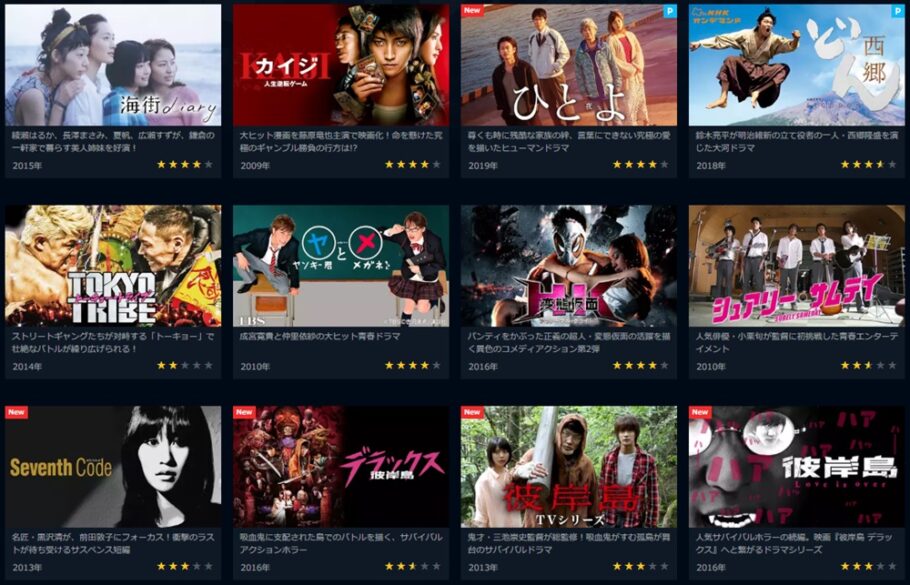The width and height of the screenshot is (910, 585).
Task: Open the カイジ 人生逆転ゲーム thumbnail
Action: (341, 65)
